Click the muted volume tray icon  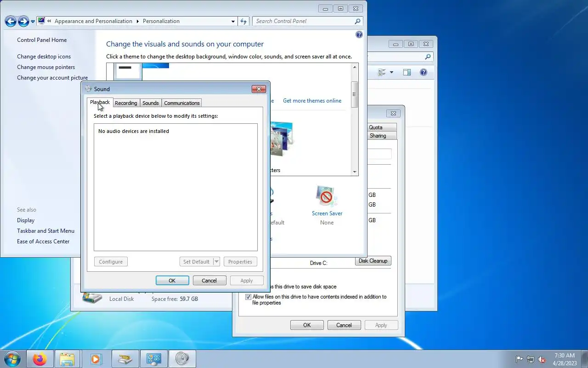(x=542, y=359)
